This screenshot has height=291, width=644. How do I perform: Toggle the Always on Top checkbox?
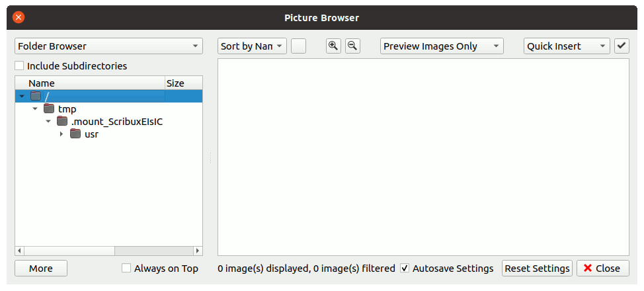(x=126, y=269)
